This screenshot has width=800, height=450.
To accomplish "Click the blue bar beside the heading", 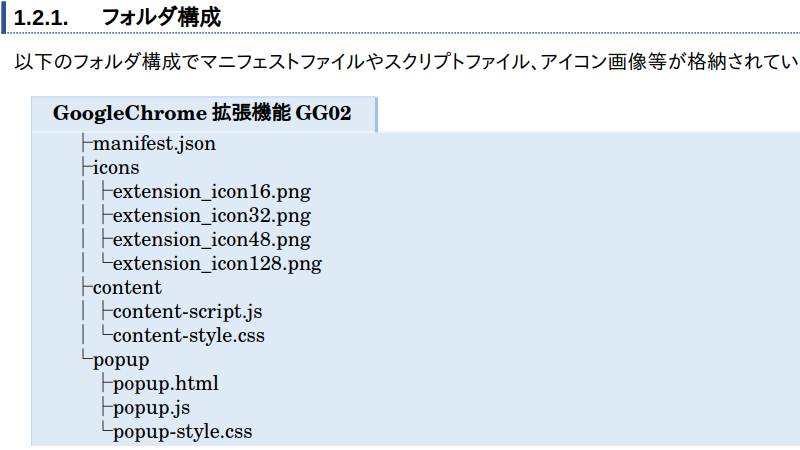I will pos(4,18).
